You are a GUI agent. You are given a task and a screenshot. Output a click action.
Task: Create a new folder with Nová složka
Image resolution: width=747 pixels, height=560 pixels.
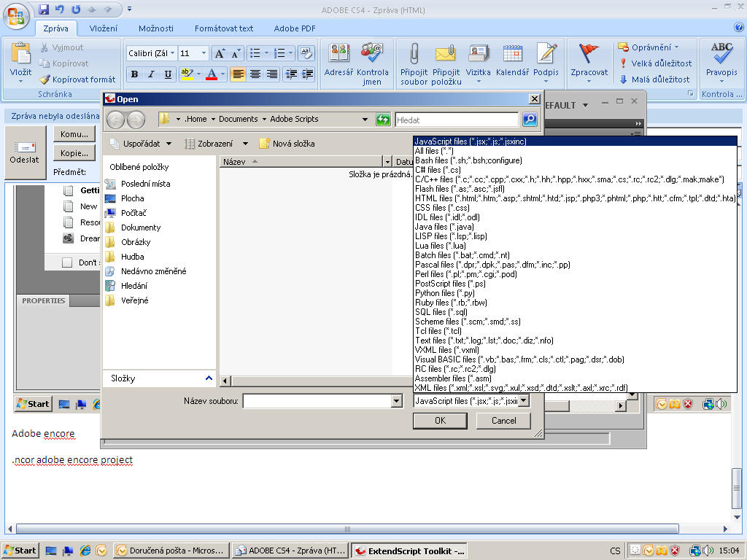coord(287,144)
